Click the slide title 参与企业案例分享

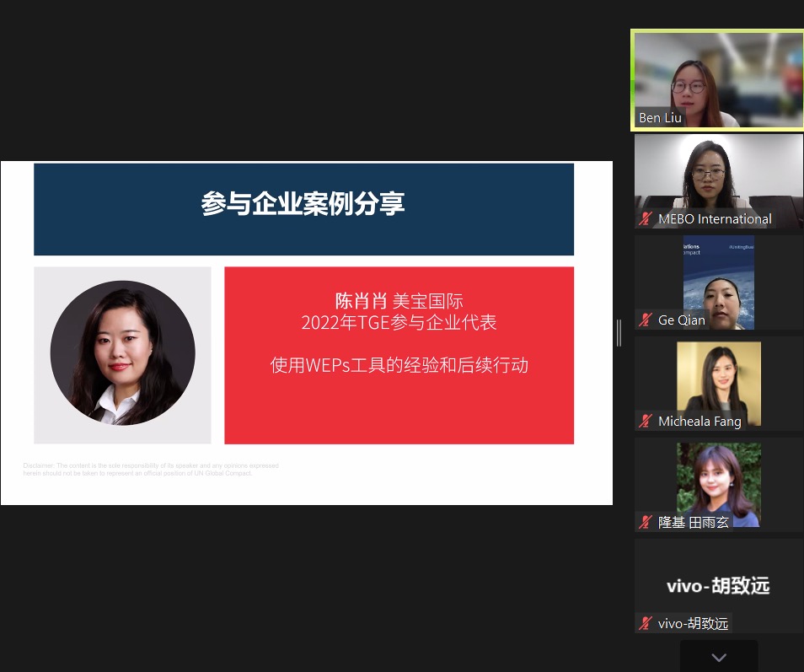pos(303,204)
